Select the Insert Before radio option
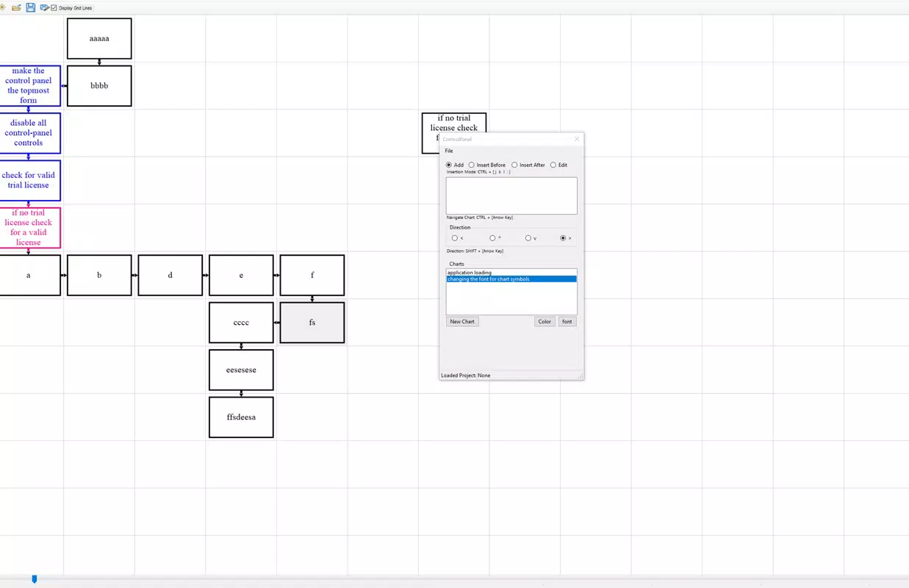 tap(472, 165)
